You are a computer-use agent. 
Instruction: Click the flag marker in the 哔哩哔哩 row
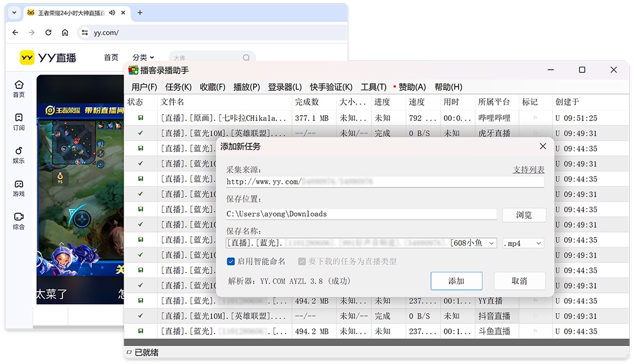tap(535, 118)
